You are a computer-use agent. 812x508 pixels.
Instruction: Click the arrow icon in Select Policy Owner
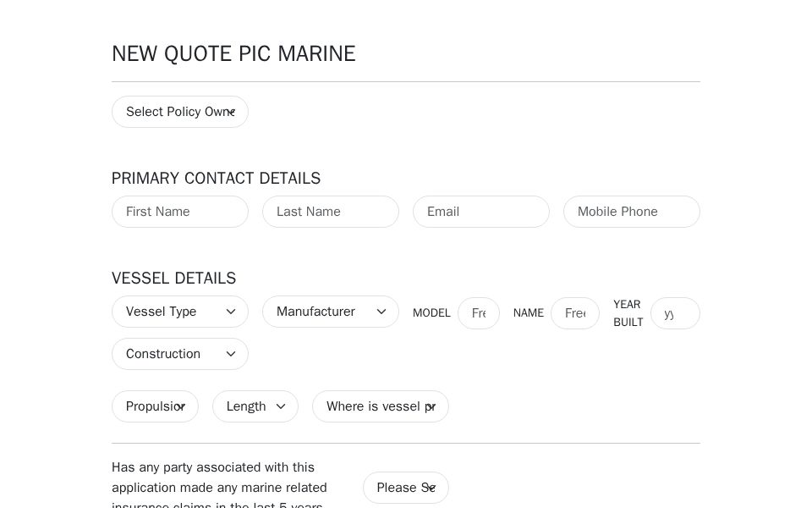point(231,112)
